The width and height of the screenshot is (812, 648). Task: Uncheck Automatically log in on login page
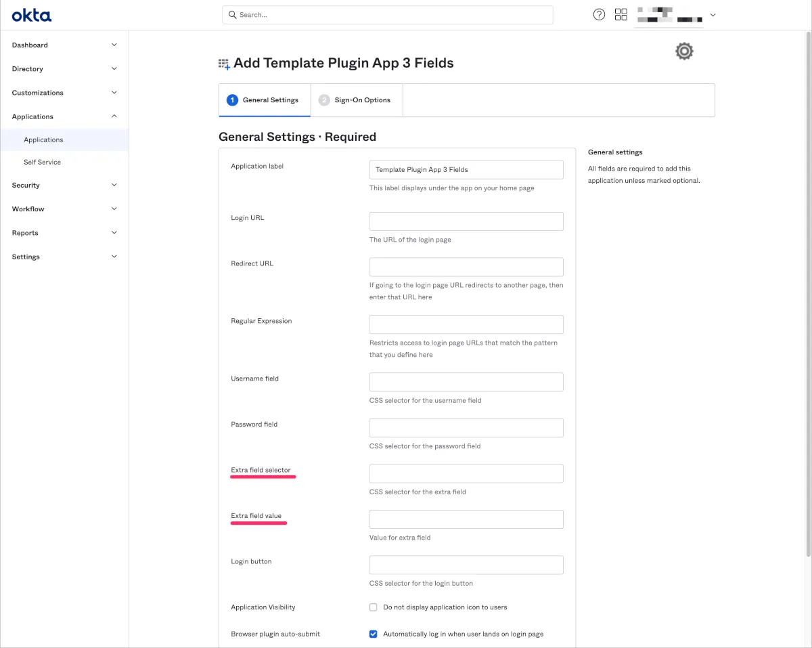[x=373, y=634]
